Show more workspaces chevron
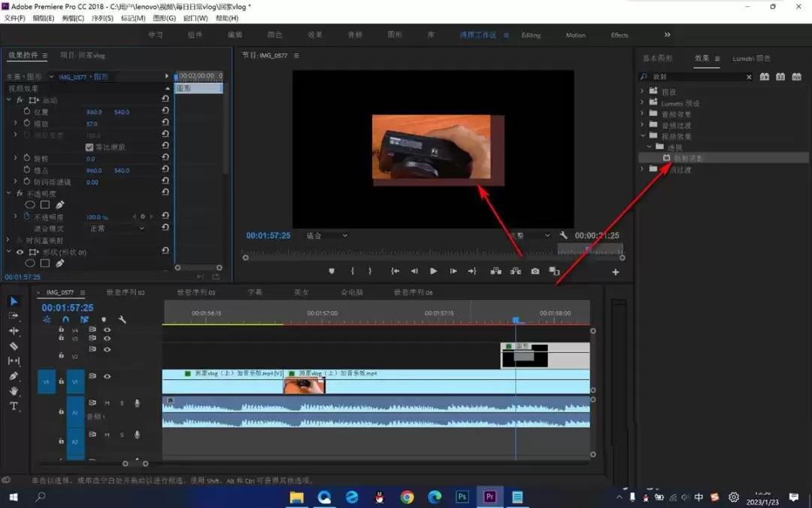Image resolution: width=812 pixels, height=508 pixels. (667, 35)
